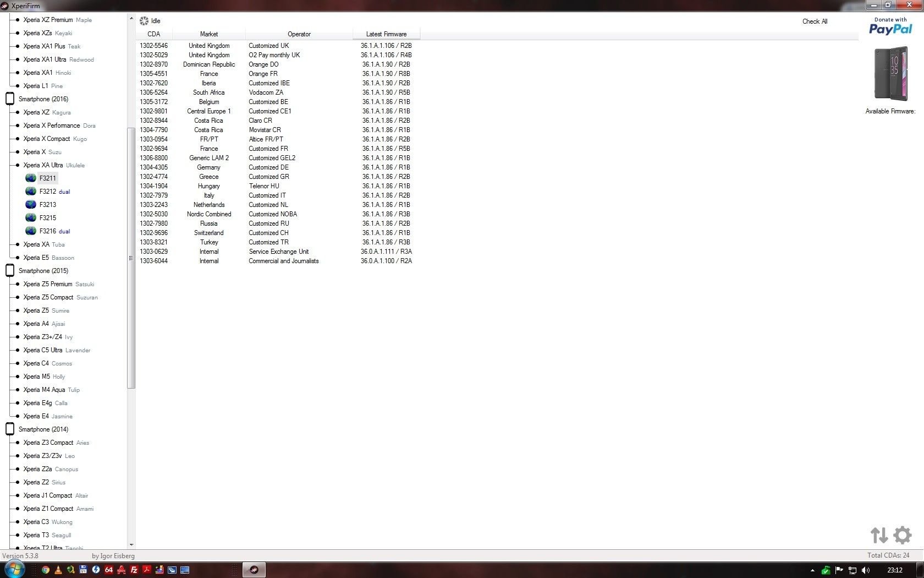Select the Customized UK firmware row

click(278, 46)
